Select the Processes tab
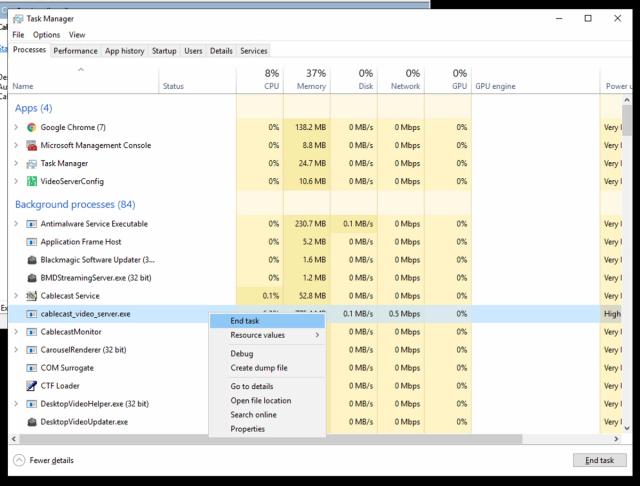Image resolution: width=640 pixels, height=486 pixels. (29, 50)
